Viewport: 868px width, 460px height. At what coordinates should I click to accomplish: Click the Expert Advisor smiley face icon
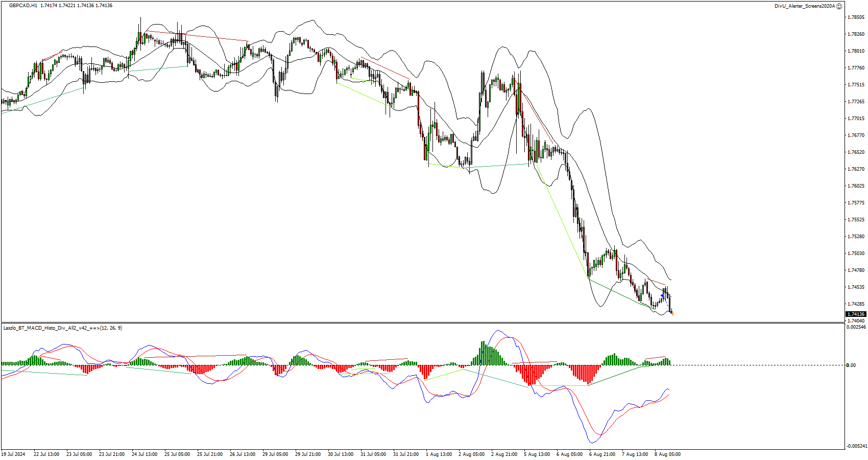(x=839, y=6)
